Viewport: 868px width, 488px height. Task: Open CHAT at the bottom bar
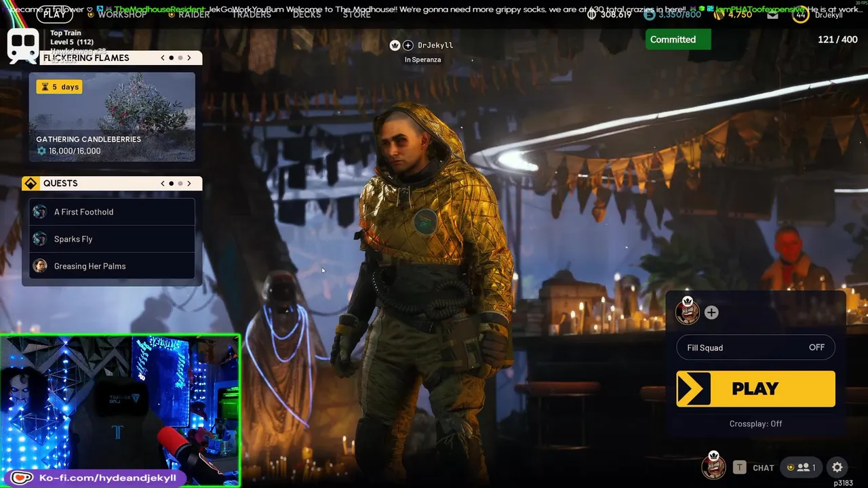tap(763, 468)
